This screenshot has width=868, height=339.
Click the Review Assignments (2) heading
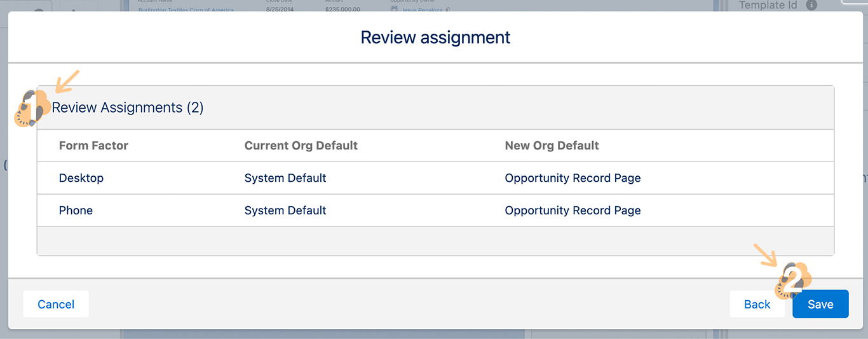point(128,107)
